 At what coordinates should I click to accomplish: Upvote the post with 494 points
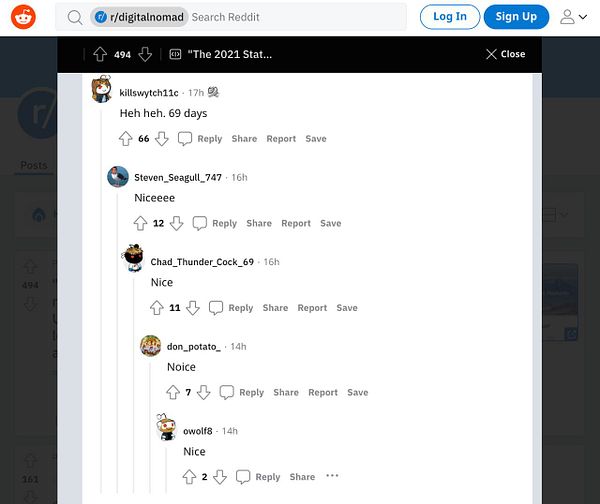[x=100, y=54]
